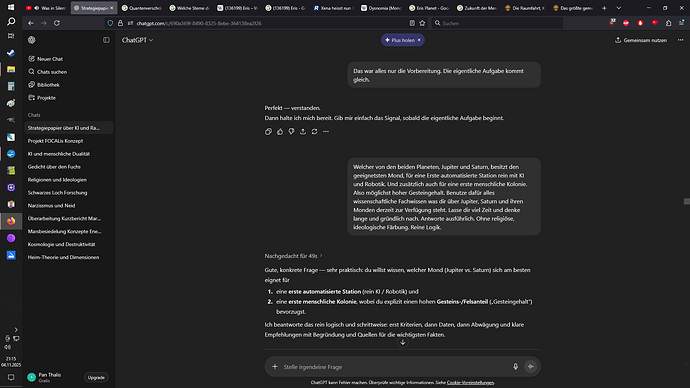Click the ChatGPT logo in the sidebar
Viewport: 690px width, 388px height.
pos(32,40)
